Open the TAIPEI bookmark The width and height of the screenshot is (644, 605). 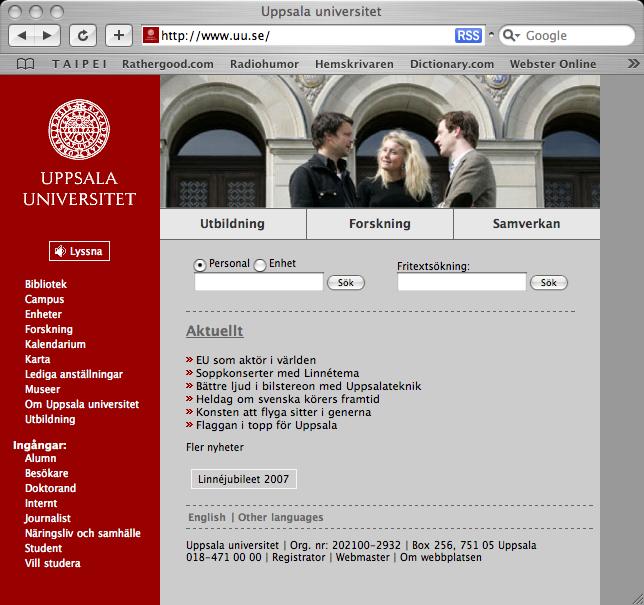79,64
